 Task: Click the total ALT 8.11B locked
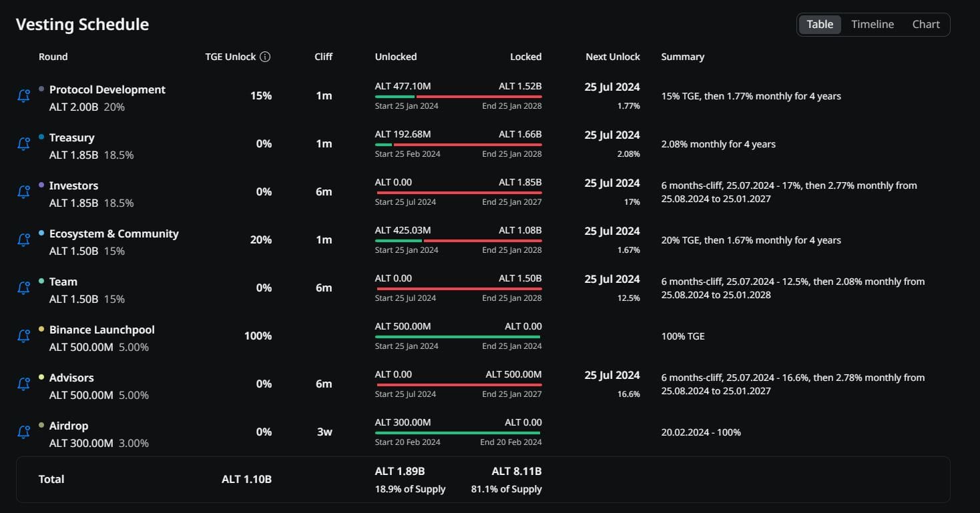coord(517,471)
